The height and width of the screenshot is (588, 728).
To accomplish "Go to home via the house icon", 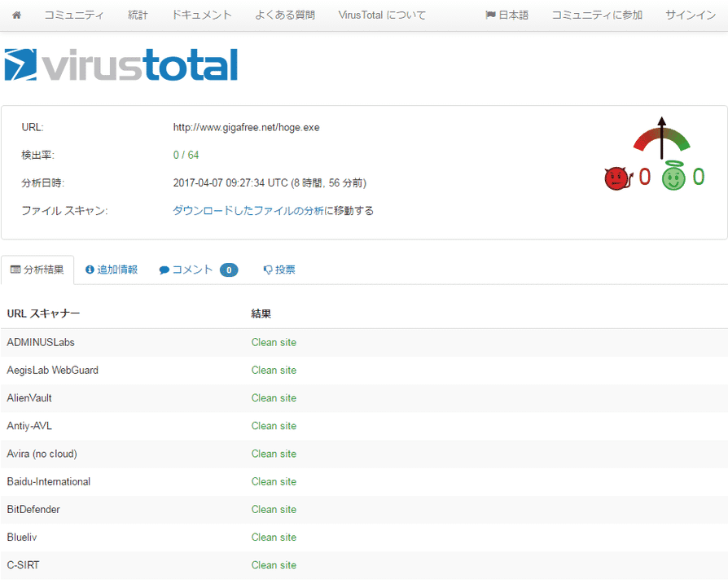I will click(17, 15).
